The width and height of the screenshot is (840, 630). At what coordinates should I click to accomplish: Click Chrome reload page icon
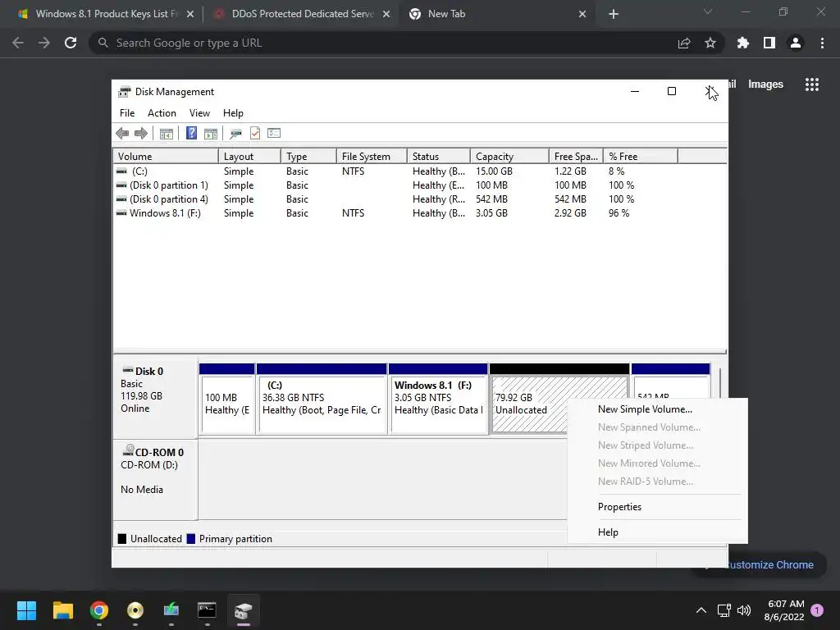[71, 43]
